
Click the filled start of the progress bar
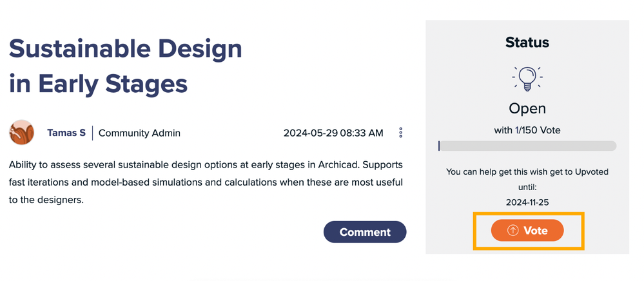pyautogui.click(x=439, y=146)
